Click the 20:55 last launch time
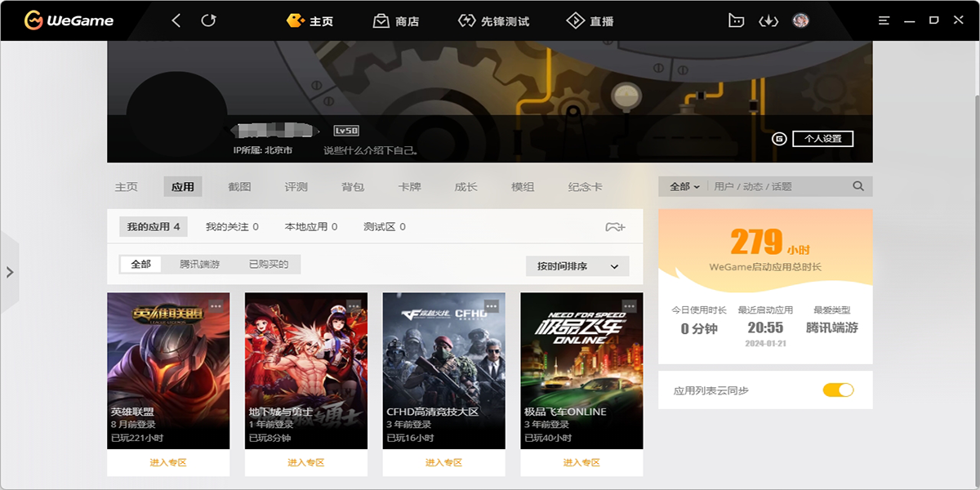 tap(765, 328)
